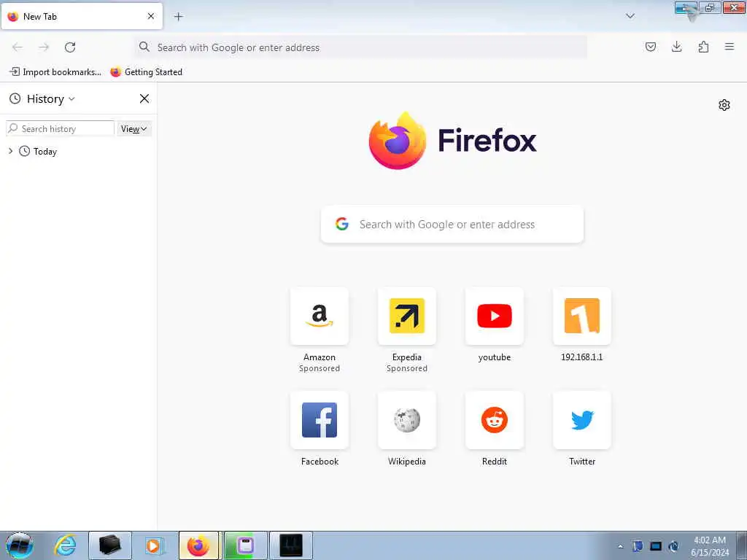Image resolution: width=747 pixels, height=560 pixels.
Task: Click the Google logo in search box
Action: tap(342, 224)
